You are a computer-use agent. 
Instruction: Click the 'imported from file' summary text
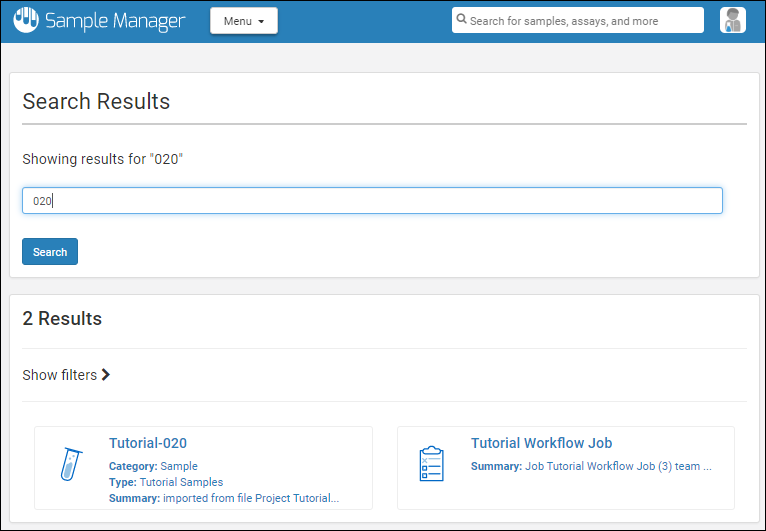click(x=250, y=498)
